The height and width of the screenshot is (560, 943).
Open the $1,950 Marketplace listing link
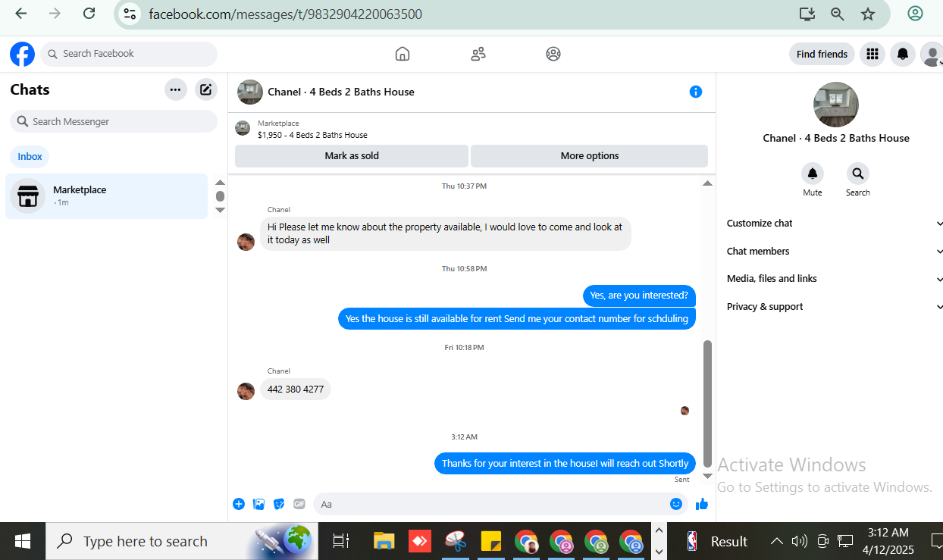coord(312,135)
